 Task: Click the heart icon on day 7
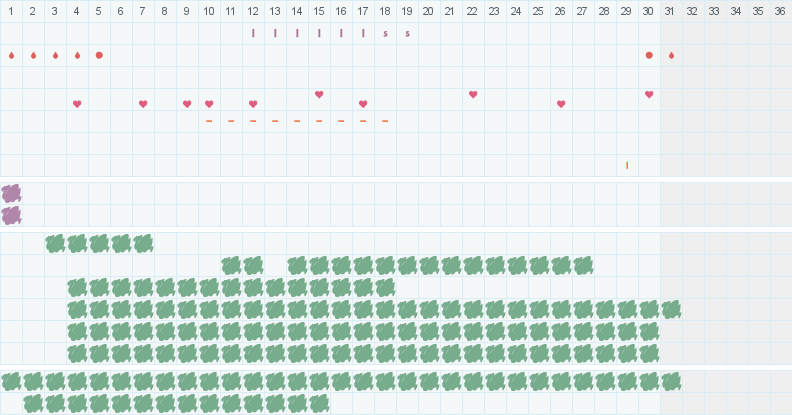pos(143,104)
